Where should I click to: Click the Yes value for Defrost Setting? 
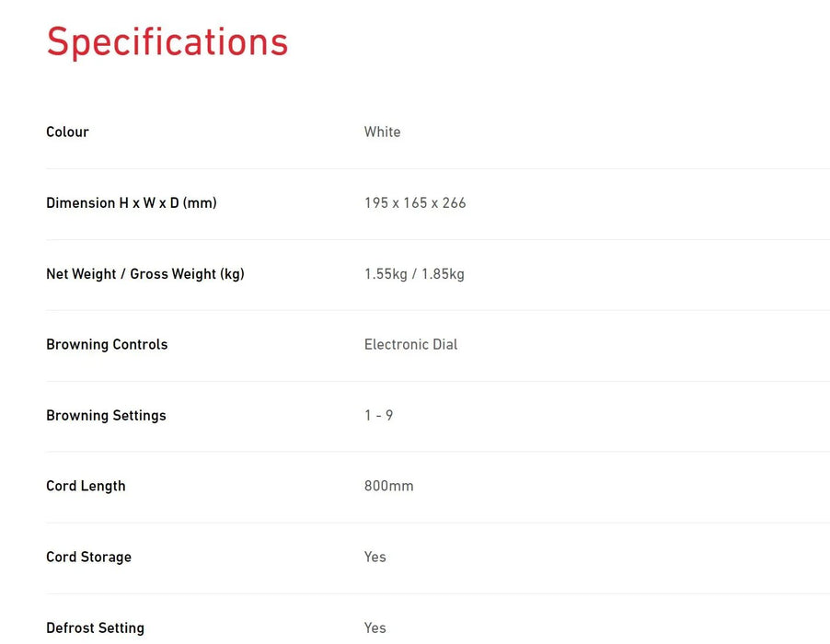pyautogui.click(x=375, y=627)
